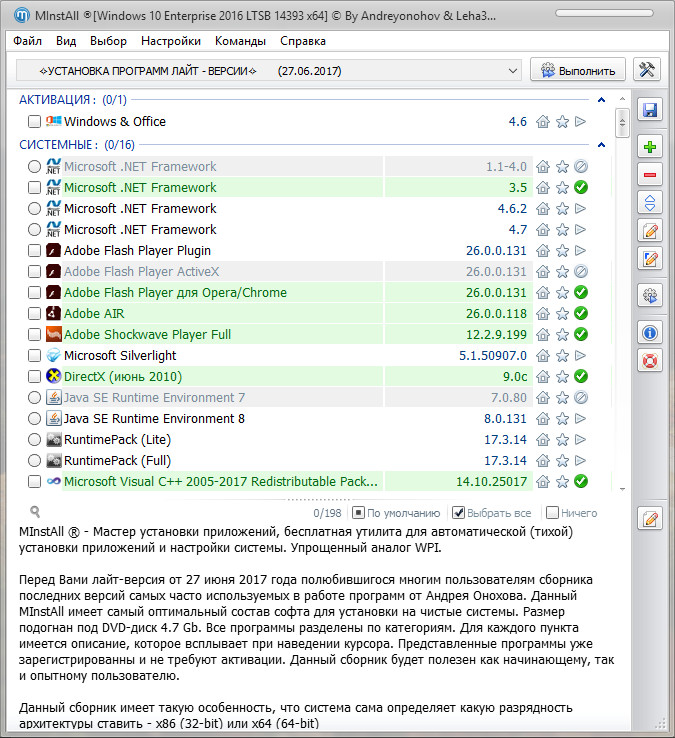Click the Выполнить button
Viewport: 675px width, 738px height.
click(x=578, y=70)
